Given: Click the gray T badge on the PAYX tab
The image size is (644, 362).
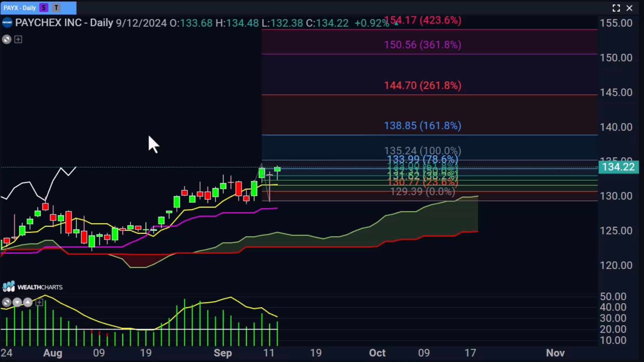Looking at the screenshot, I should [x=56, y=8].
